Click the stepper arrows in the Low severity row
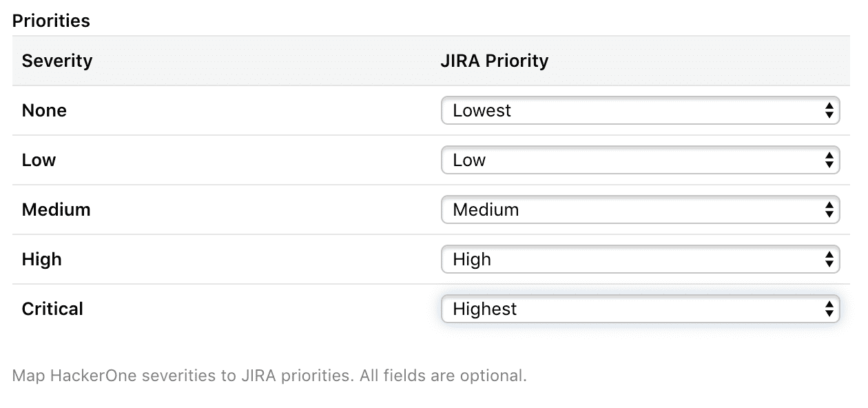Viewport: 868px width, 408px height. tap(829, 160)
